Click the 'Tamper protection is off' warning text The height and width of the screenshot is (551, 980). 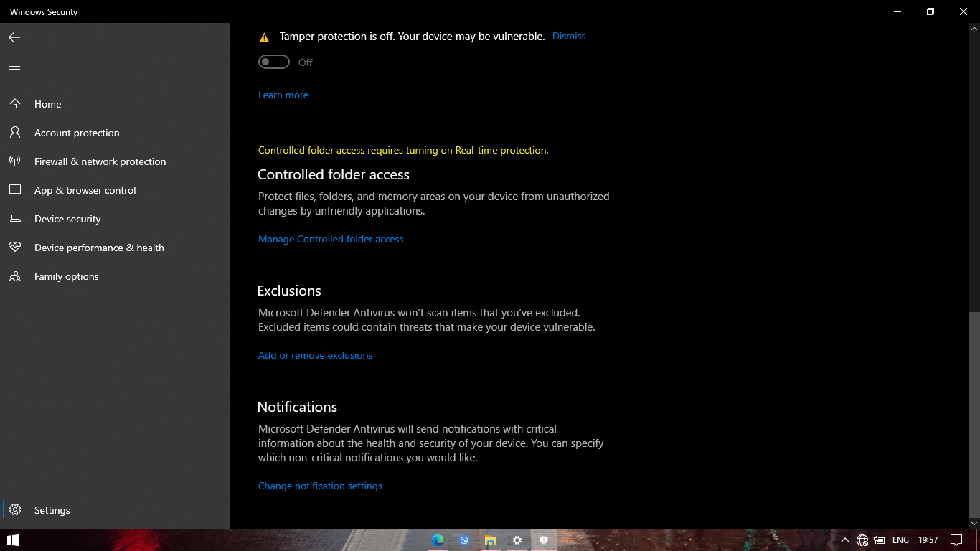(412, 37)
